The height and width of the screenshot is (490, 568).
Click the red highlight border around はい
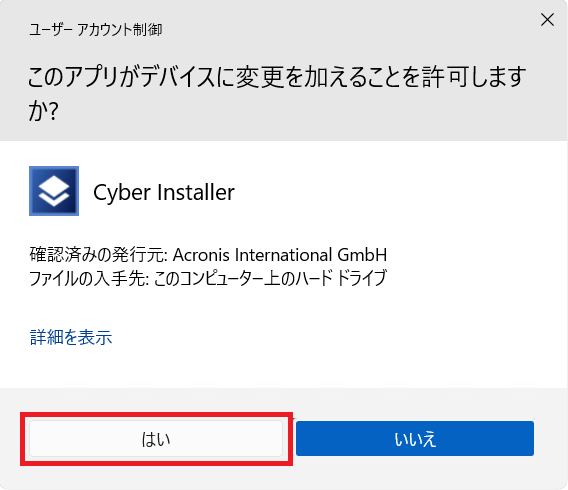coord(156,414)
